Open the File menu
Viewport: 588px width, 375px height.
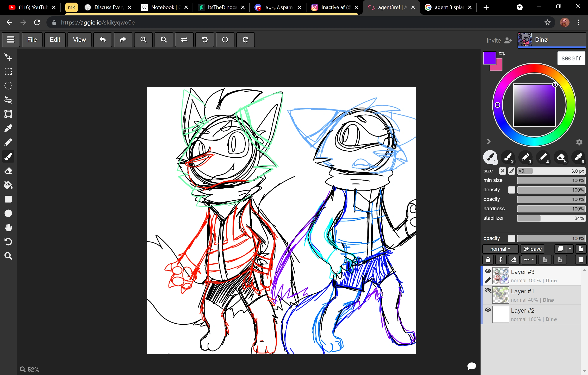[x=32, y=40]
